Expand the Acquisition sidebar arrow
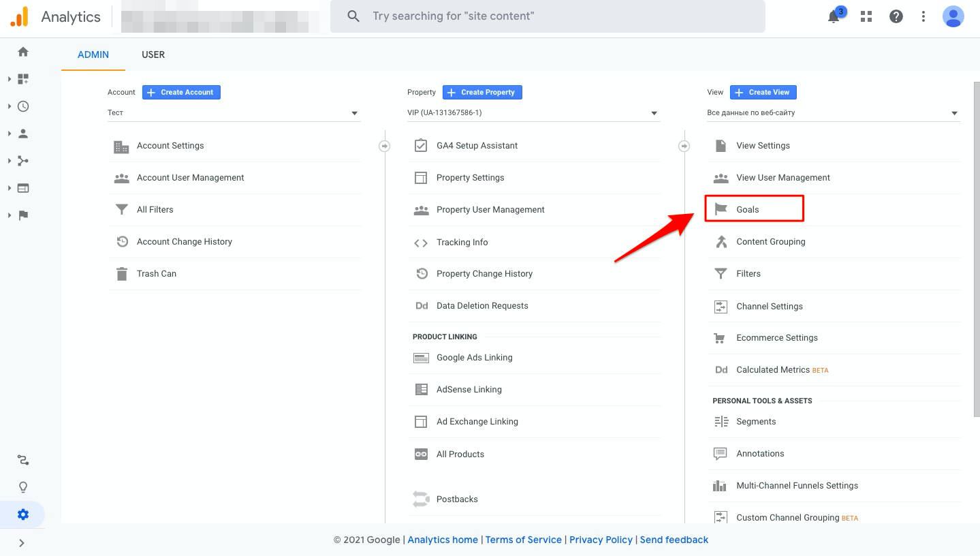Screen dimensions: 980x556 click(10, 161)
